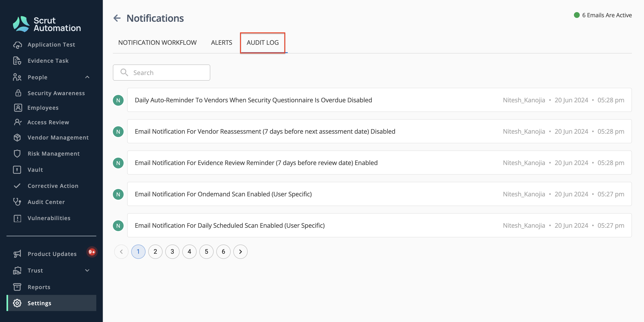Switch to the Alerts tab

pyautogui.click(x=221, y=43)
